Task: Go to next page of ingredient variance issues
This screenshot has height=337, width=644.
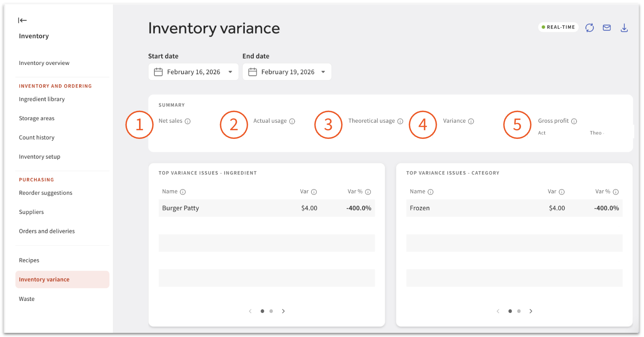Action: [x=283, y=311]
